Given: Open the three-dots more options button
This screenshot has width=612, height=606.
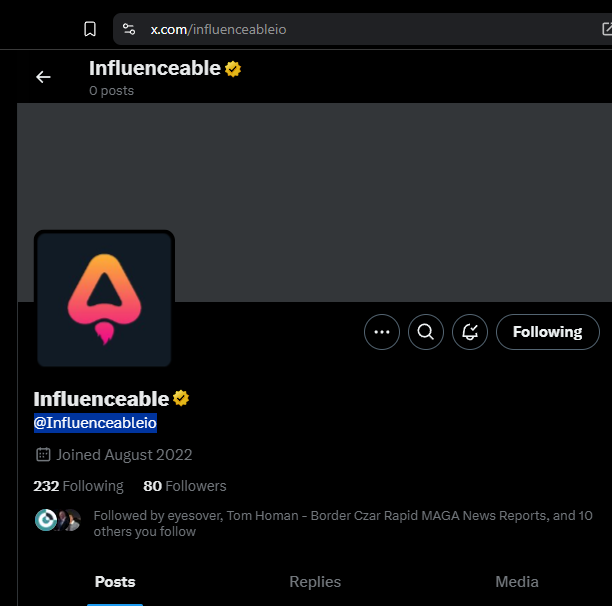Looking at the screenshot, I should [382, 332].
